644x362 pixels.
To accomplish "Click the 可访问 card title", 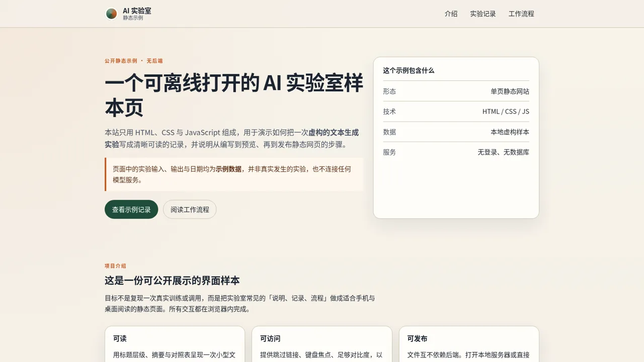I will point(270,338).
